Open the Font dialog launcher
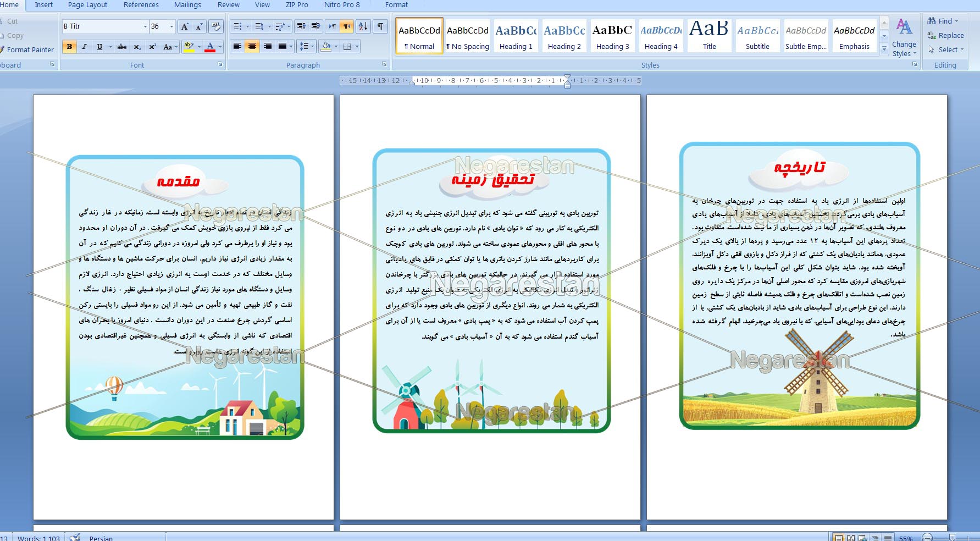This screenshot has width=980, height=541. pos(220,64)
